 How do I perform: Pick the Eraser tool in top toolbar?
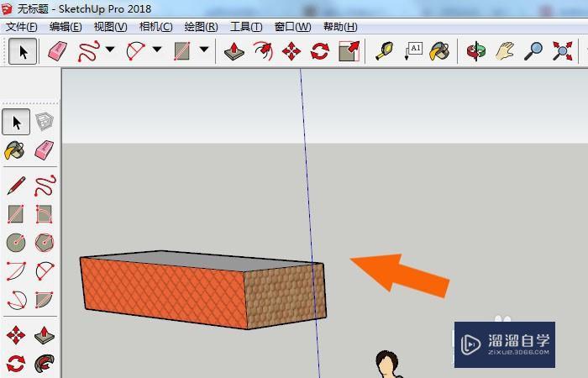click(x=57, y=51)
